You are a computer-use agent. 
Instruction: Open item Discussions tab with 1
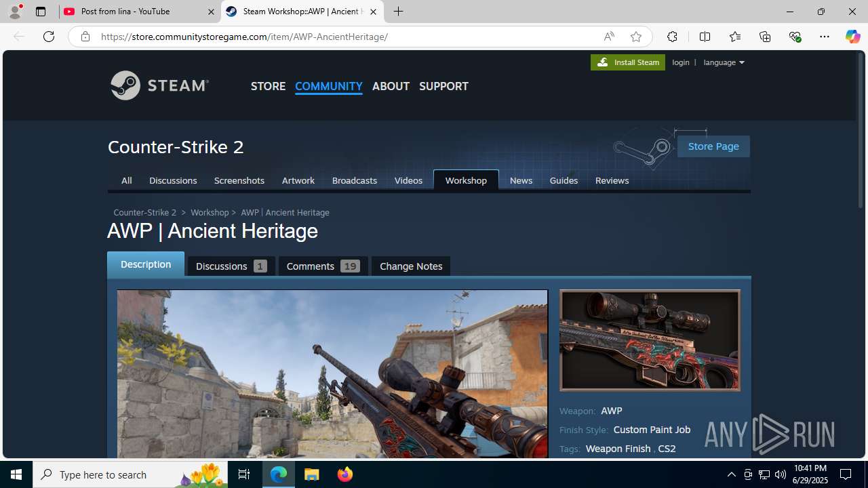[x=231, y=266]
